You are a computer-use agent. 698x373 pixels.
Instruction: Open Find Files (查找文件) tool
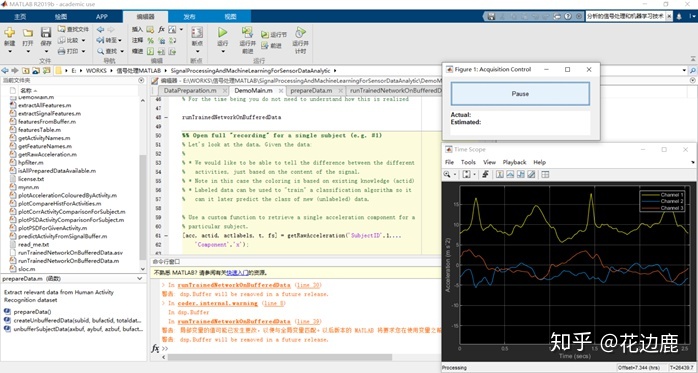(x=73, y=29)
